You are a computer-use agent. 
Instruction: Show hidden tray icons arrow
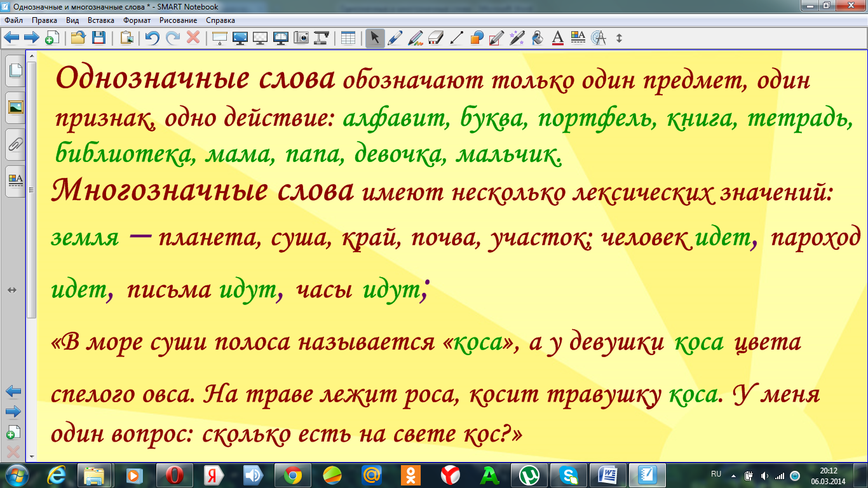(x=735, y=475)
